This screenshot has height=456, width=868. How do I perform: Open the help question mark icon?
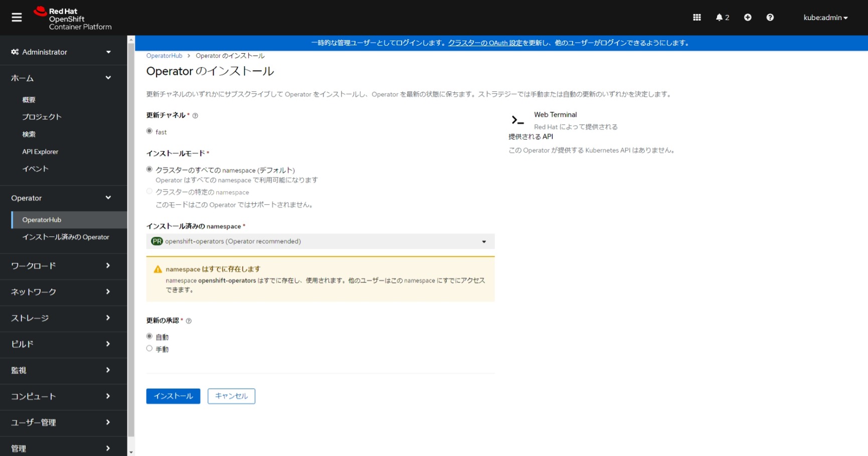click(771, 17)
